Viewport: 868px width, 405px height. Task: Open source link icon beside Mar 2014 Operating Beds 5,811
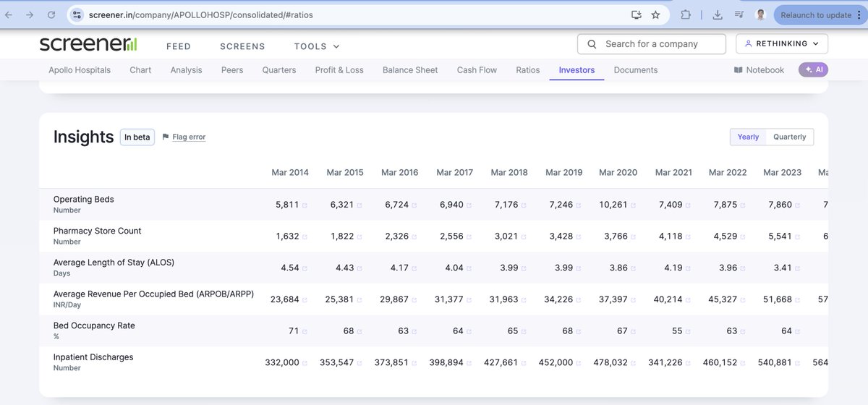pos(305,205)
